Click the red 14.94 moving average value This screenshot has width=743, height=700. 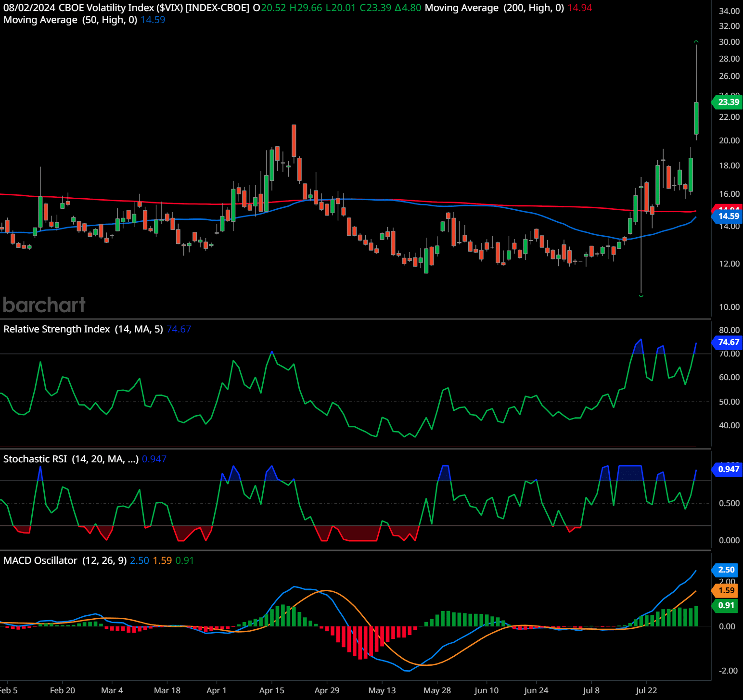579,8
